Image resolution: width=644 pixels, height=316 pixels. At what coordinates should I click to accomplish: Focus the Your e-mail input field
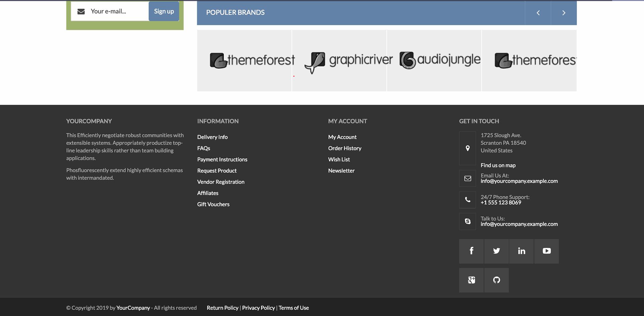click(x=110, y=11)
